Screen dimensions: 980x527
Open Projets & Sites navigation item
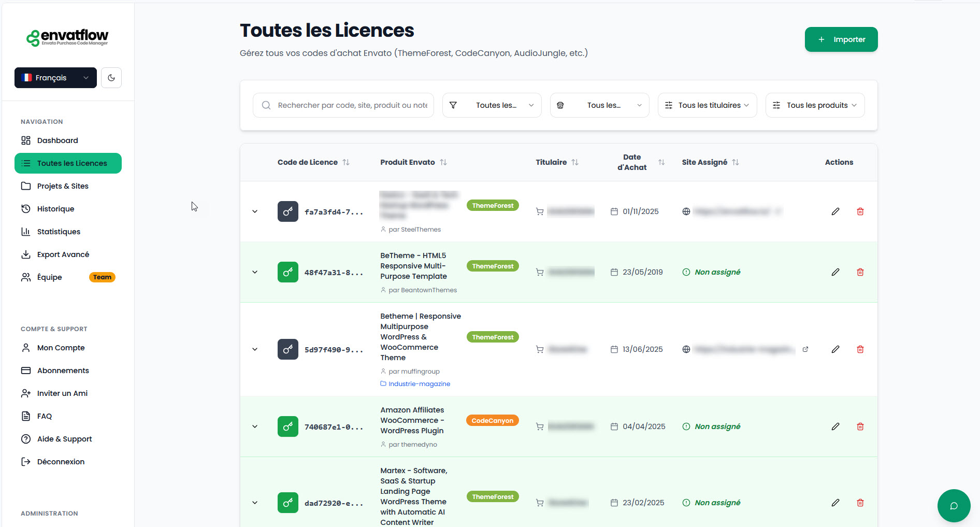tap(63, 186)
